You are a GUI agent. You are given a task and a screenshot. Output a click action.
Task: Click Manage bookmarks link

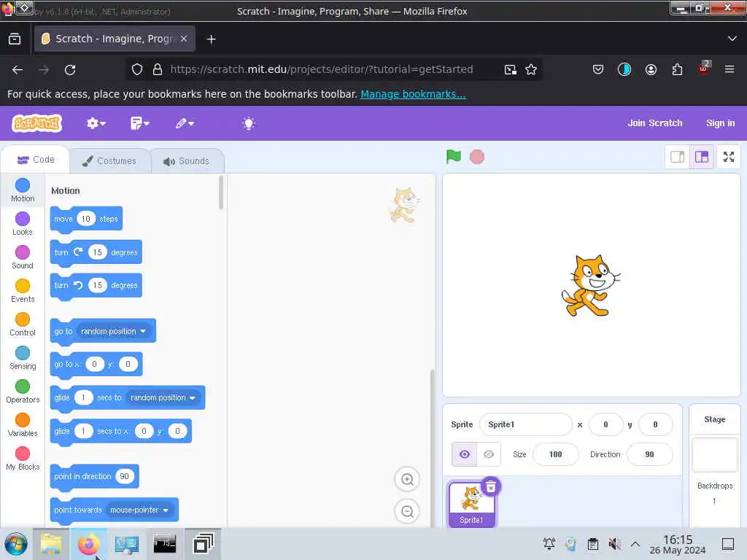[413, 94]
